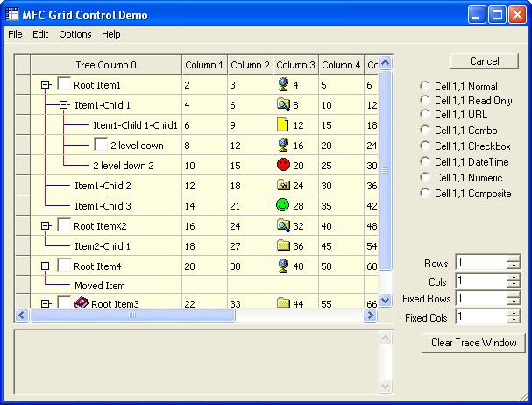The image size is (532, 405).
Task: Open the Help menu
Action: [x=111, y=34]
